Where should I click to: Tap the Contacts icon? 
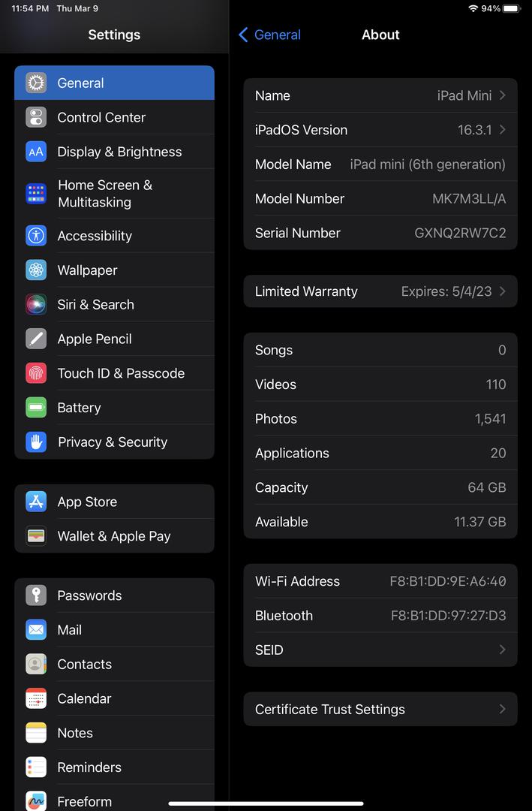[x=36, y=664]
